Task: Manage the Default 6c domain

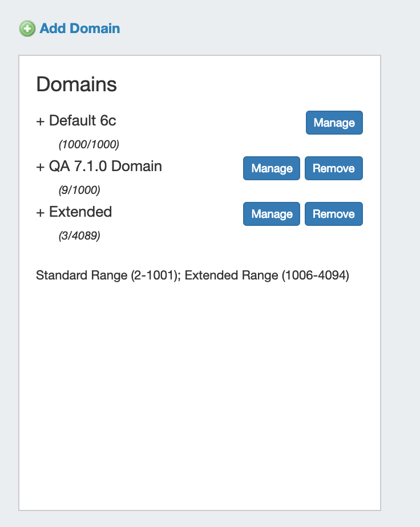Action: tap(334, 123)
